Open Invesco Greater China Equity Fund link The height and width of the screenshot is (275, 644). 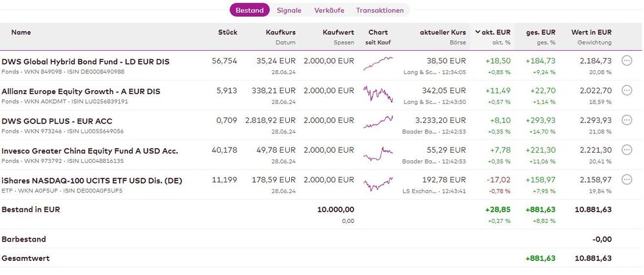coord(90,151)
